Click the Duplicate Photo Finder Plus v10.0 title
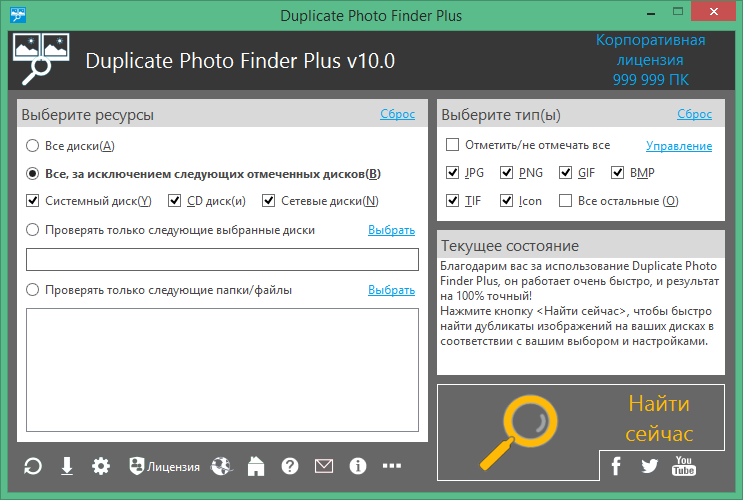Viewport: 743px width, 500px height. click(x=240, y=61)
